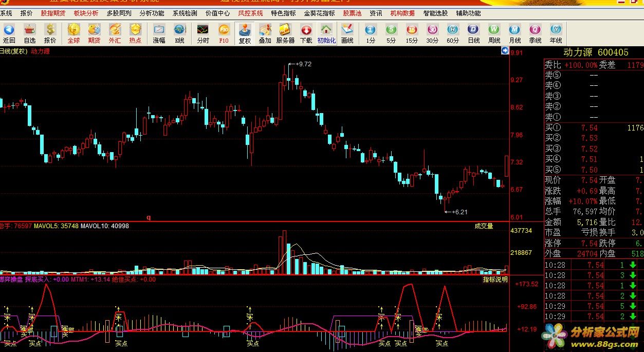Open the 服务器 server icon

click(285, 33)
